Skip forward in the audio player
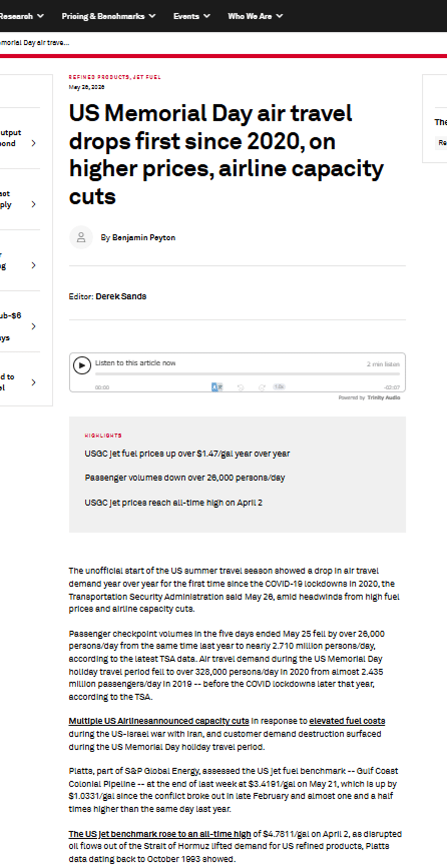The width and height of the screenshot is (447, 868). (262, 387)
